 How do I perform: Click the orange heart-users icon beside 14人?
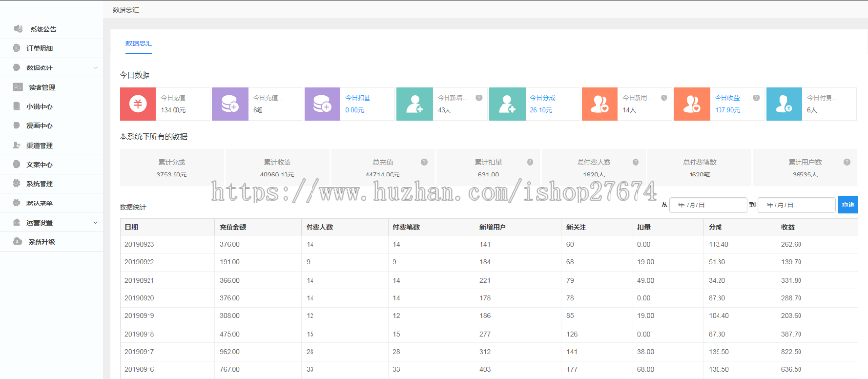pyautogui.click(x=600, y=103)
